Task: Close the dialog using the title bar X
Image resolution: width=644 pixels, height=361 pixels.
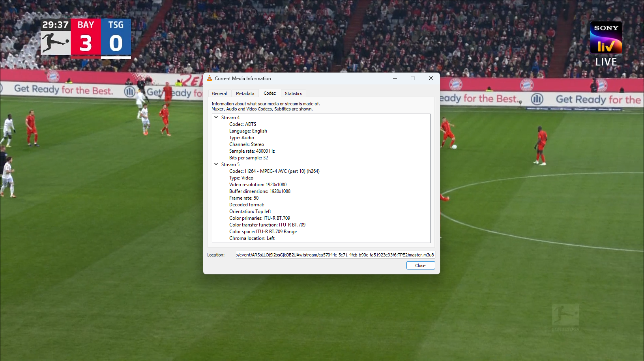Action: (x=431, y=78)
